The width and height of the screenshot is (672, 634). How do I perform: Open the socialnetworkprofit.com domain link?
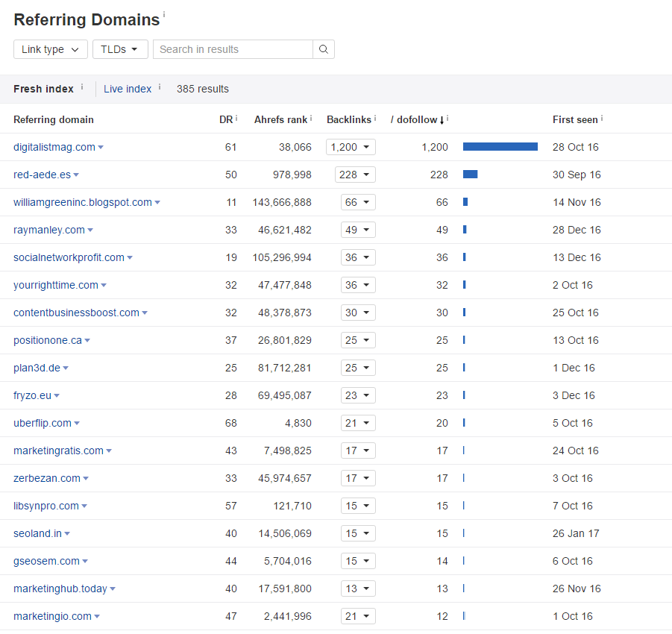pyautogui.click(x=69, y=257)
